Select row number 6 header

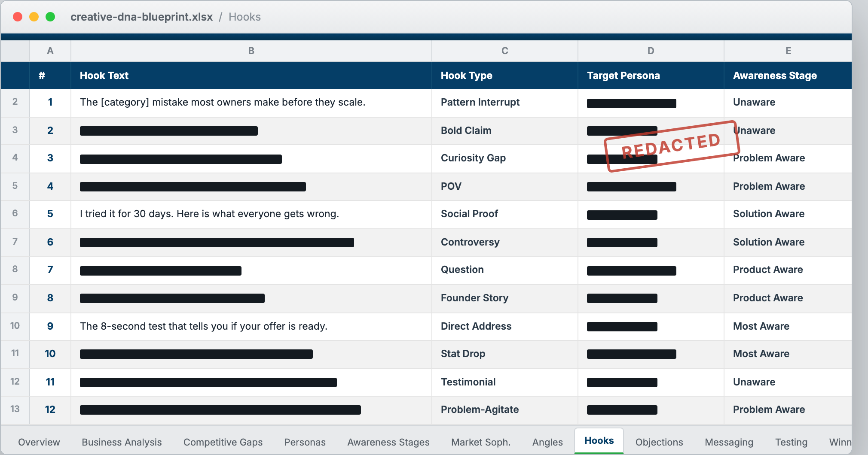tap(15, 214)
